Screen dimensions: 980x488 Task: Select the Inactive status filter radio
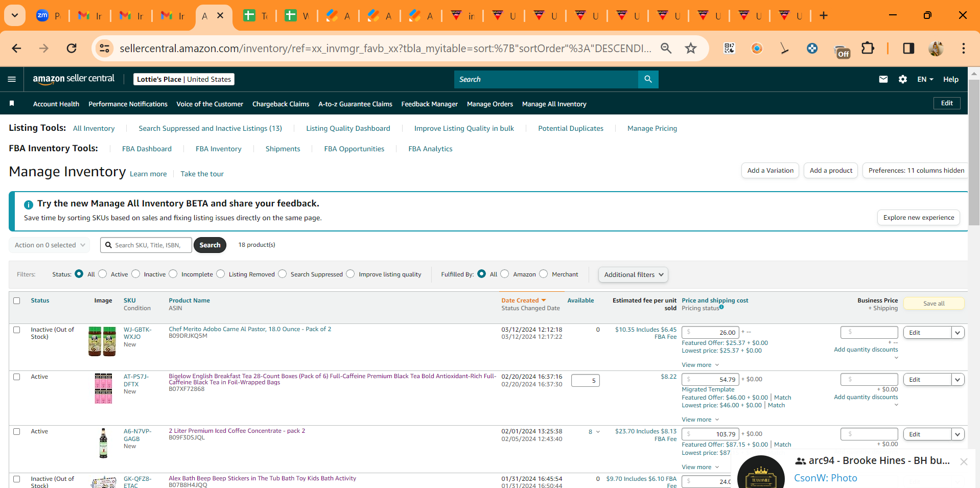pyautogui.click(x=135, y=274)
